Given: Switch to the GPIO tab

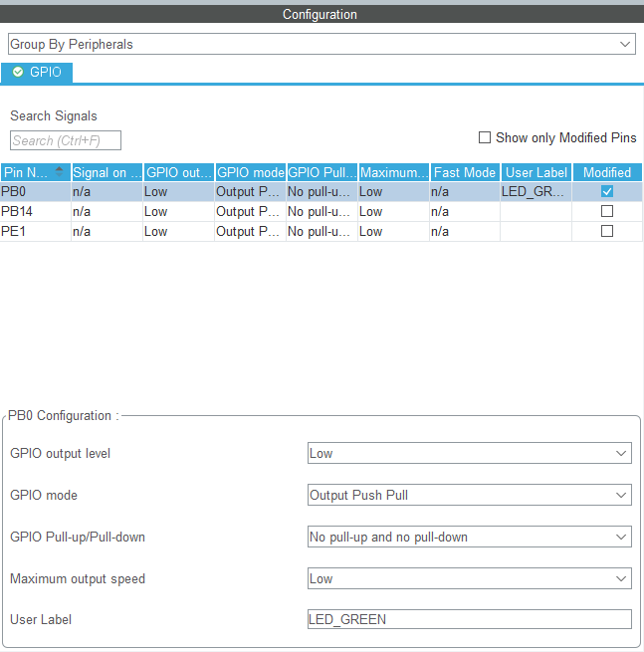Looking at the screenshot, I should (38, 73).
